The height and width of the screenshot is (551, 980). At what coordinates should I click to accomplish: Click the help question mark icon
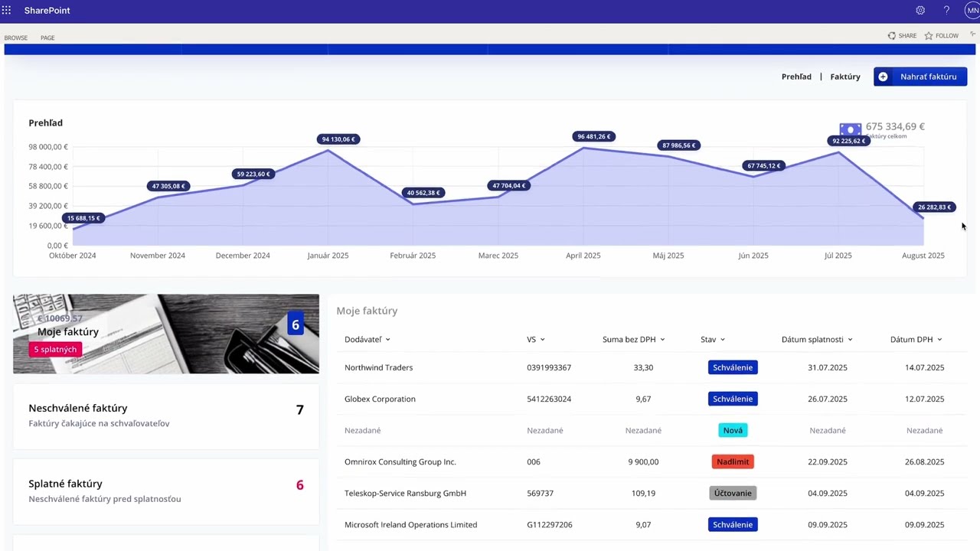[x=946, y=11]
